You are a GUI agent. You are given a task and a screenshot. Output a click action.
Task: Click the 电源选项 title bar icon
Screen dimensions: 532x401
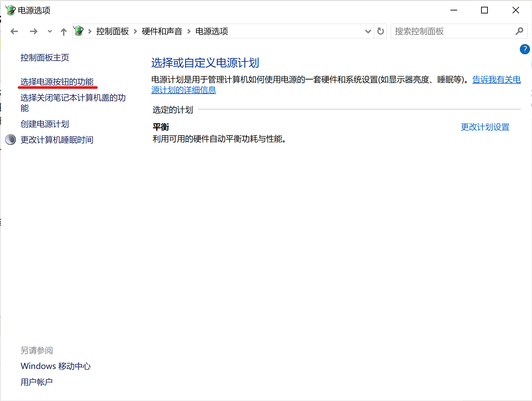[10, 10]
